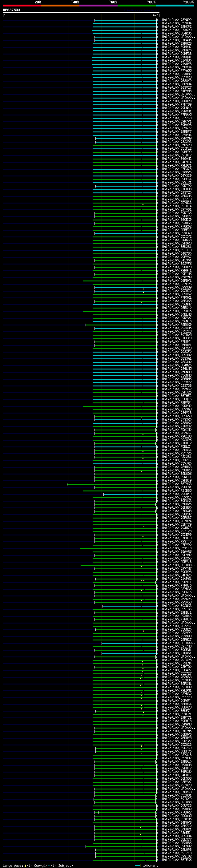Image resolution: width=197 pixels, height=868 pixels.
Task: Click the red ~20% identity legend bar
Action: point(22,6)
